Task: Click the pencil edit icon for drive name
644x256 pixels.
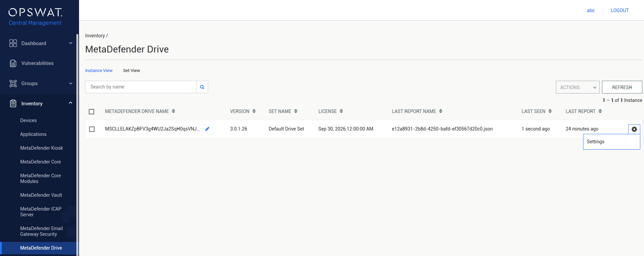Action: click(x=207, y=129)
